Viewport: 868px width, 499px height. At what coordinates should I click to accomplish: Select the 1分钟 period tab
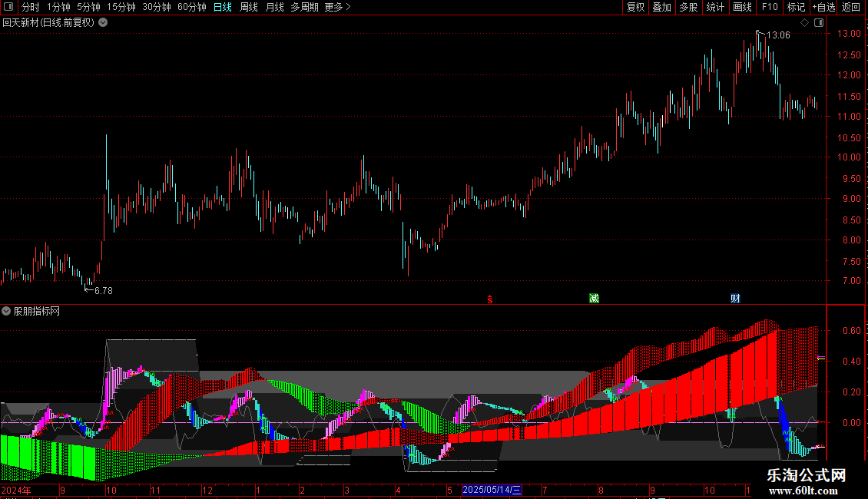pos(58,7)
